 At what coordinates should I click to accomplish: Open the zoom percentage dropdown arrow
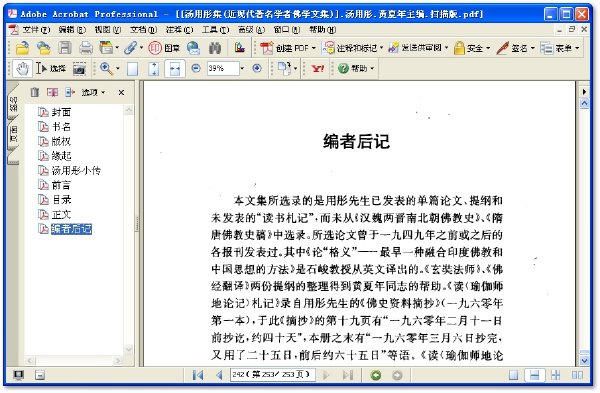(242, 68)
